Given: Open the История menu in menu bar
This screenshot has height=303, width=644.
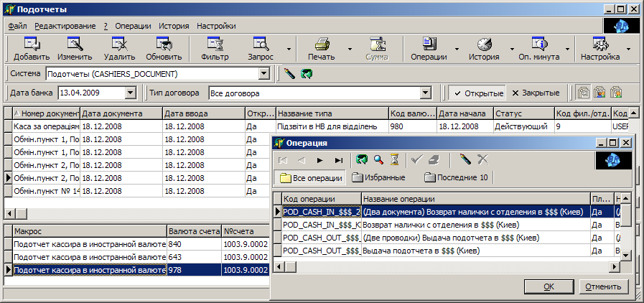Looking at the screenshot, I should point(174,26).
